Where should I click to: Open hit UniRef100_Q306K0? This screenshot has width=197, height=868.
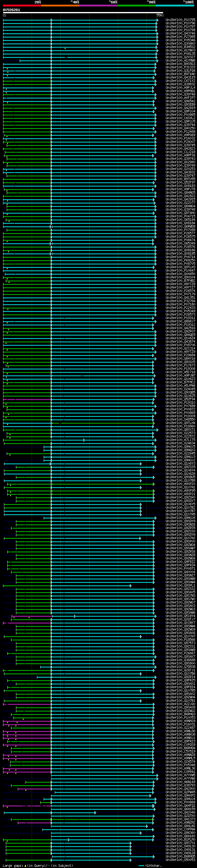[180, 43]
